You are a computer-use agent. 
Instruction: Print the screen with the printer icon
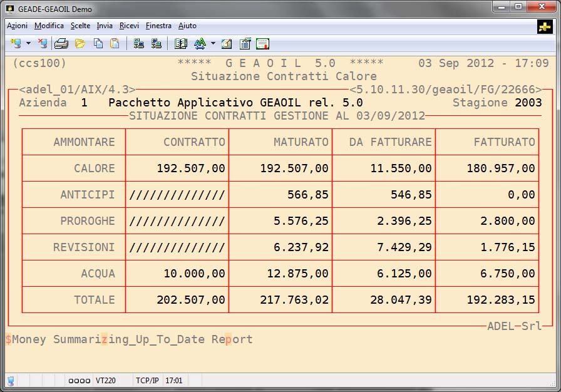tap(61, 44)
